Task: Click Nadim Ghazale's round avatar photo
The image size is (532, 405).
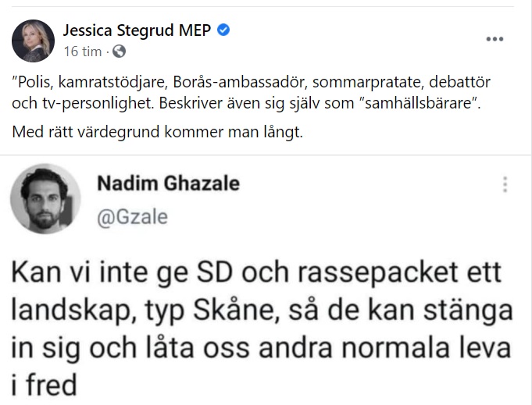Action: click(x=45, y=198)
